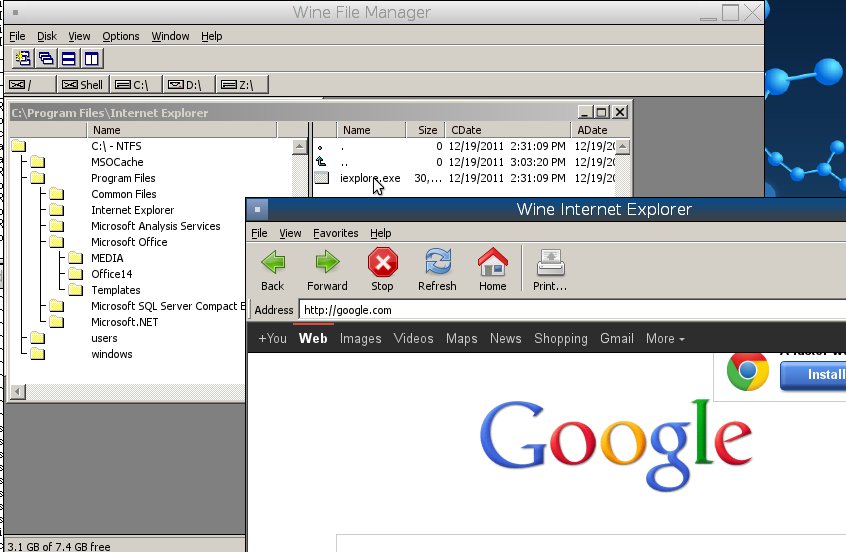The height and width of the screenshot is (552, 846).
Task: Click the ADate column header
Action: [x=600, y=130]
